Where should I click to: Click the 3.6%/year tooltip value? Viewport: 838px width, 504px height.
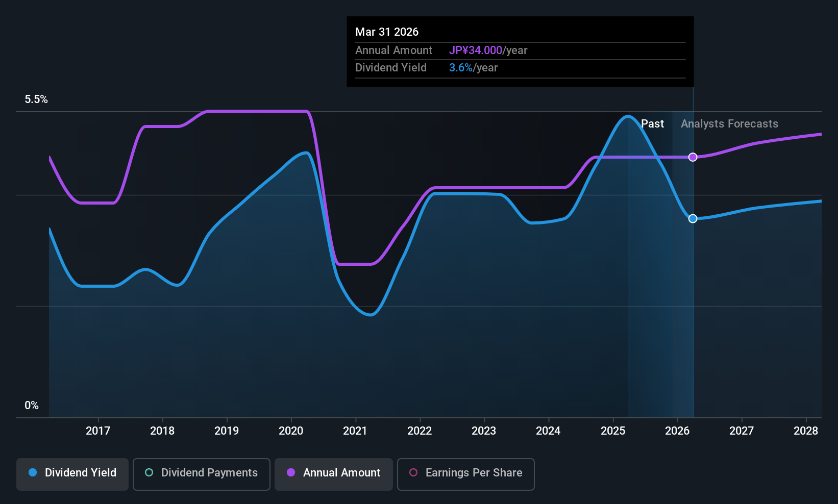coord(473,68)
